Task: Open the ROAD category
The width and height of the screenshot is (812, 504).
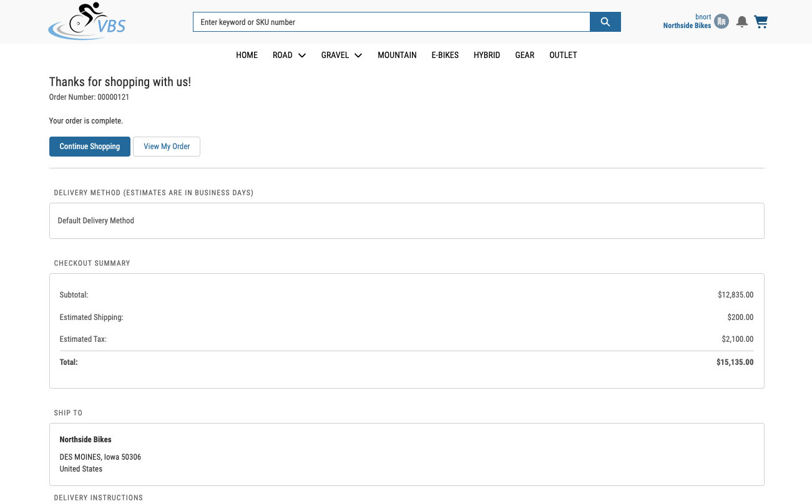Action: [283, 55]
